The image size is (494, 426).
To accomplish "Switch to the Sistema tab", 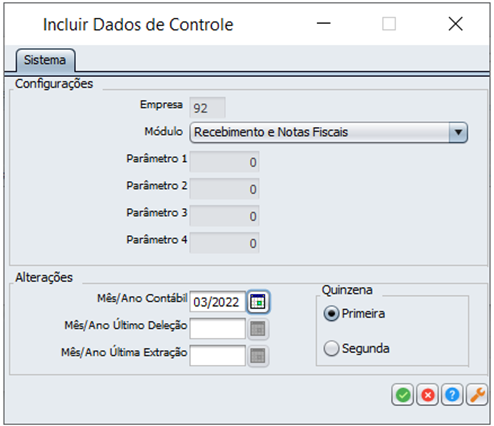I will (x=45, y=60).
